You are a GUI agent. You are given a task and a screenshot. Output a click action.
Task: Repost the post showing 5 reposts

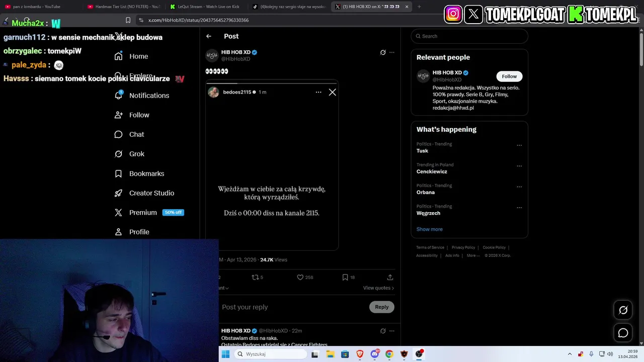click(257, 277)
